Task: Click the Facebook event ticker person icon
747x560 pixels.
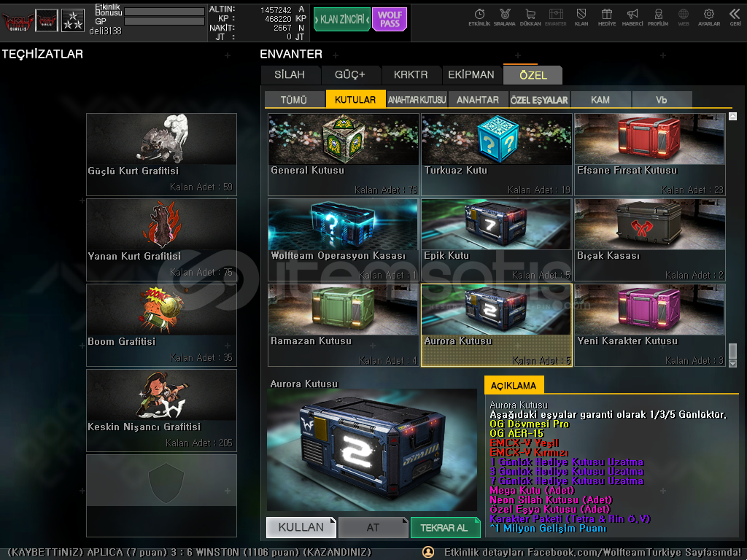Action: [x=428, y=552]
